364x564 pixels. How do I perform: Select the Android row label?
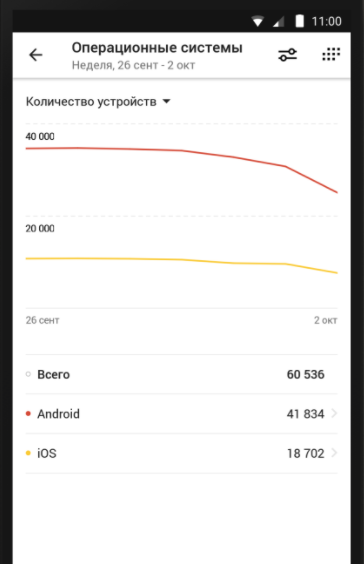click(x=58, y=414)
